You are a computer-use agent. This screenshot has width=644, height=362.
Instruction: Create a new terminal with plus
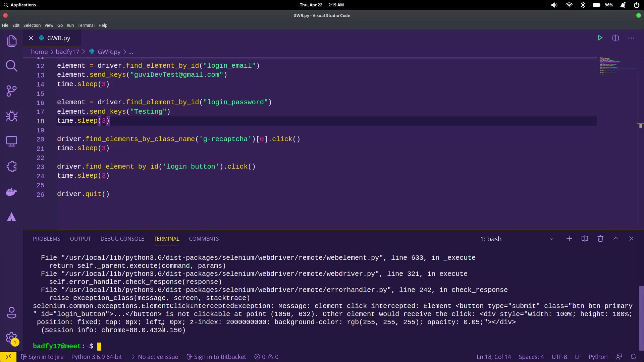pos(569,239)
